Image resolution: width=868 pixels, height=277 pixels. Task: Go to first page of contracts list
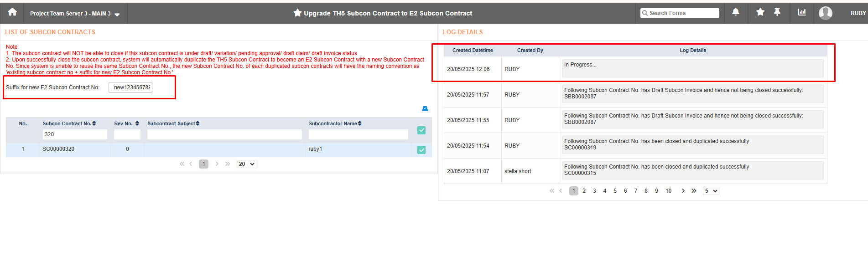[x=182, y=164]
